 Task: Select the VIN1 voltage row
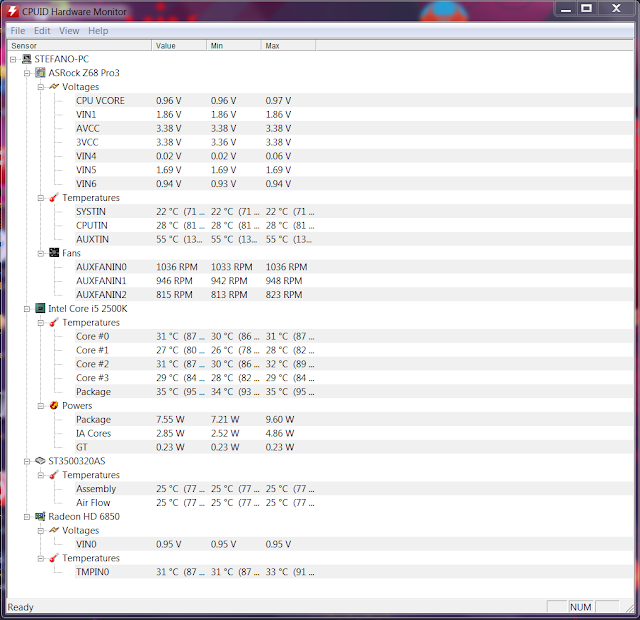pyautogui.click(x=354, y=115)
